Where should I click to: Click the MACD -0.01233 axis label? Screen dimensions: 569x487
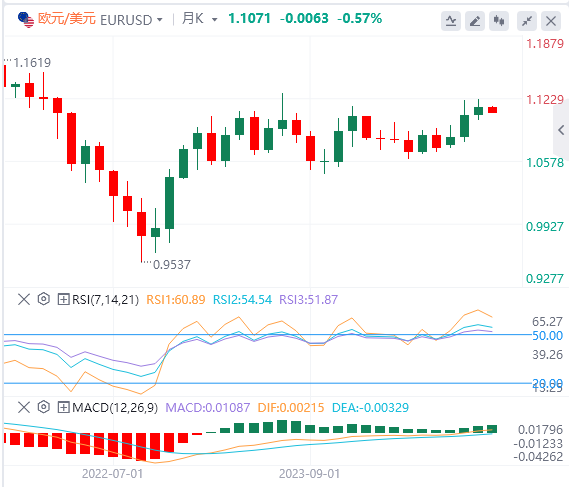pyautogui.click(x=538, y=444)
